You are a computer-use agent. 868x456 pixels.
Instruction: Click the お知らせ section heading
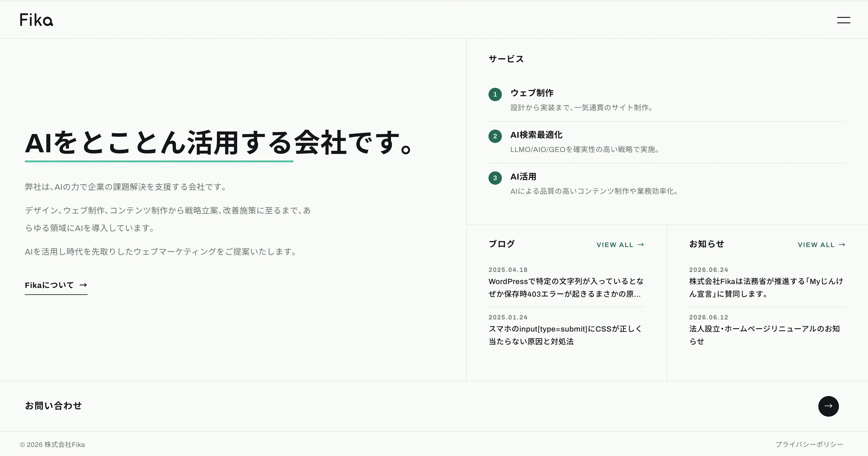[707, 244]
